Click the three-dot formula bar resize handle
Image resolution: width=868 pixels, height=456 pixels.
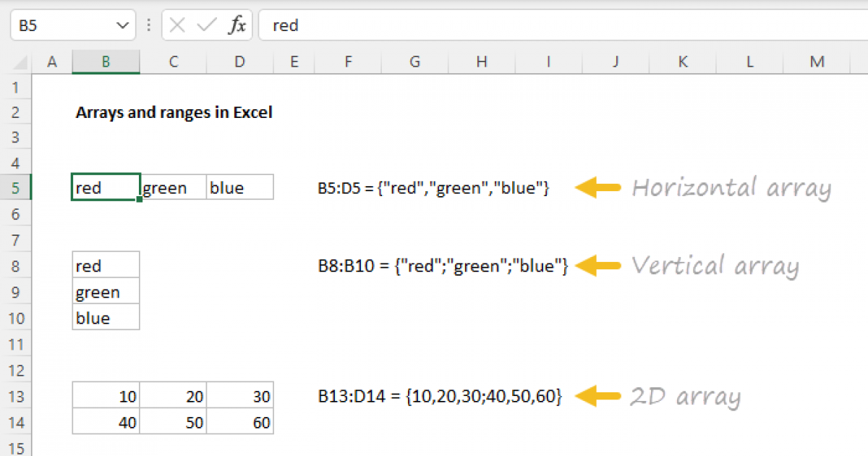tap(149, 26)
